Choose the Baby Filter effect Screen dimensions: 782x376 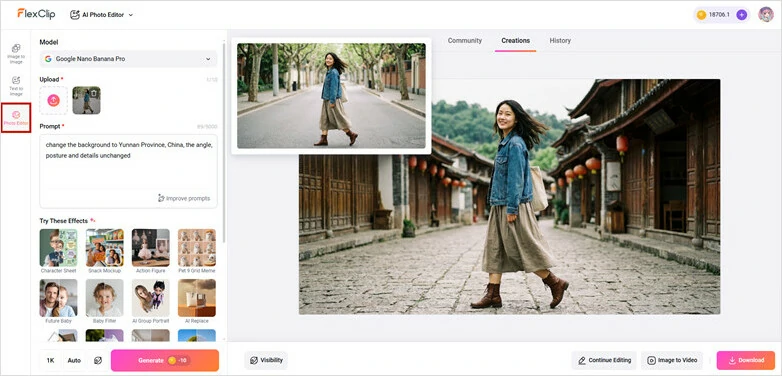pos(104,301)
